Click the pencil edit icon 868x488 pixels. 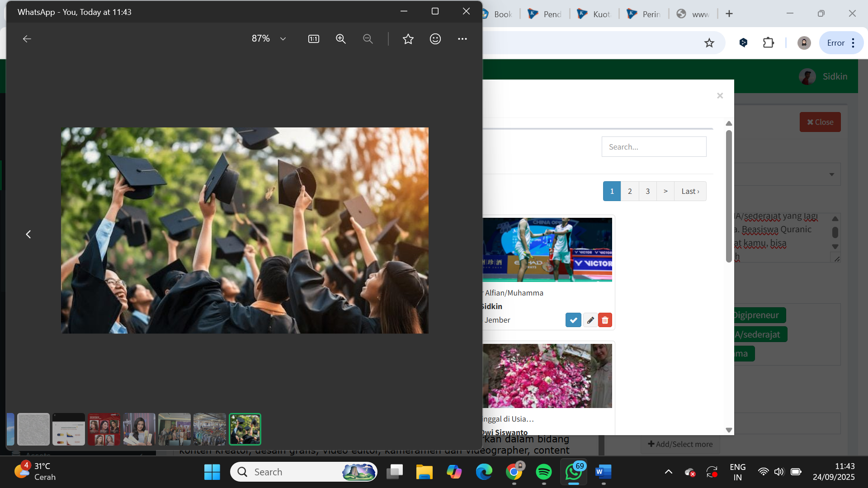[590, 320]
